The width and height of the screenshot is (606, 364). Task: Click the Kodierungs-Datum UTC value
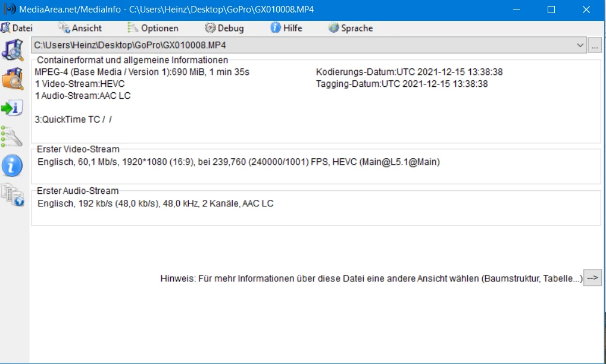pos(449,72)
